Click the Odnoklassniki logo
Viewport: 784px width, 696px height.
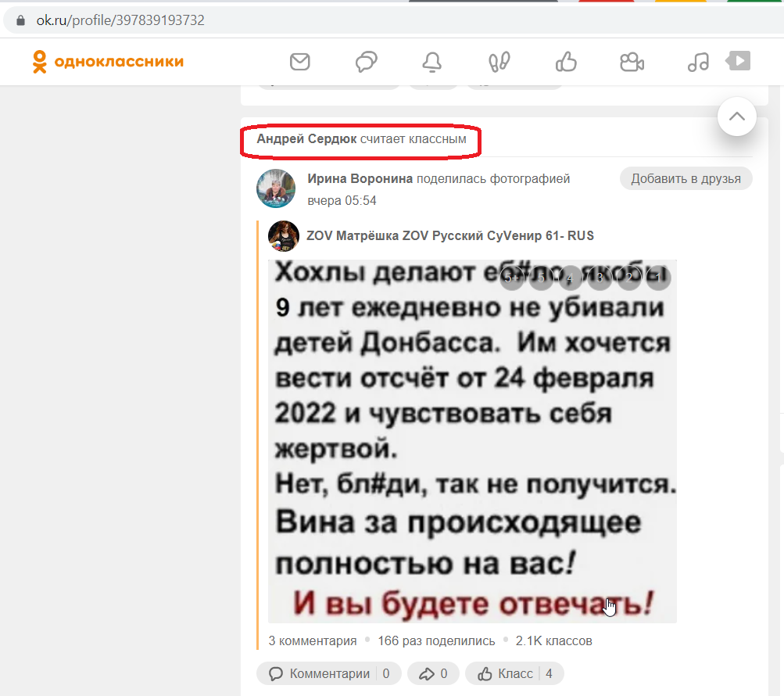108,62
